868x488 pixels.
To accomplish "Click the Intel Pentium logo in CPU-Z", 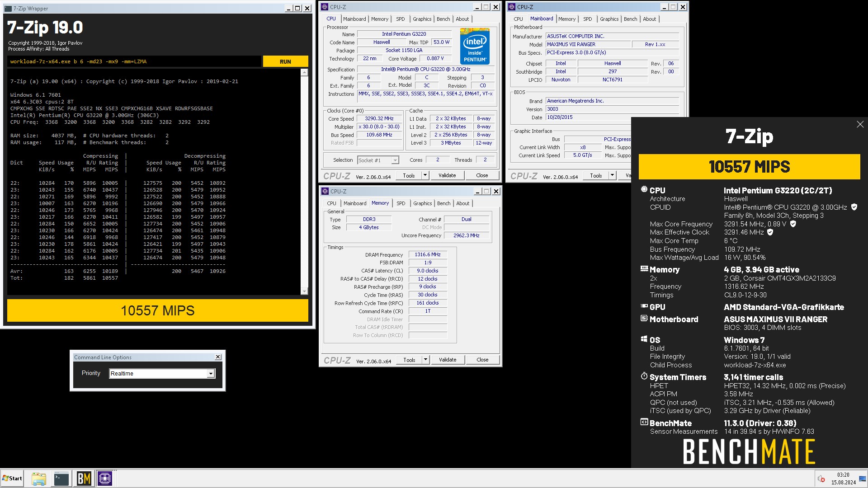I will [x=475, y=46].
